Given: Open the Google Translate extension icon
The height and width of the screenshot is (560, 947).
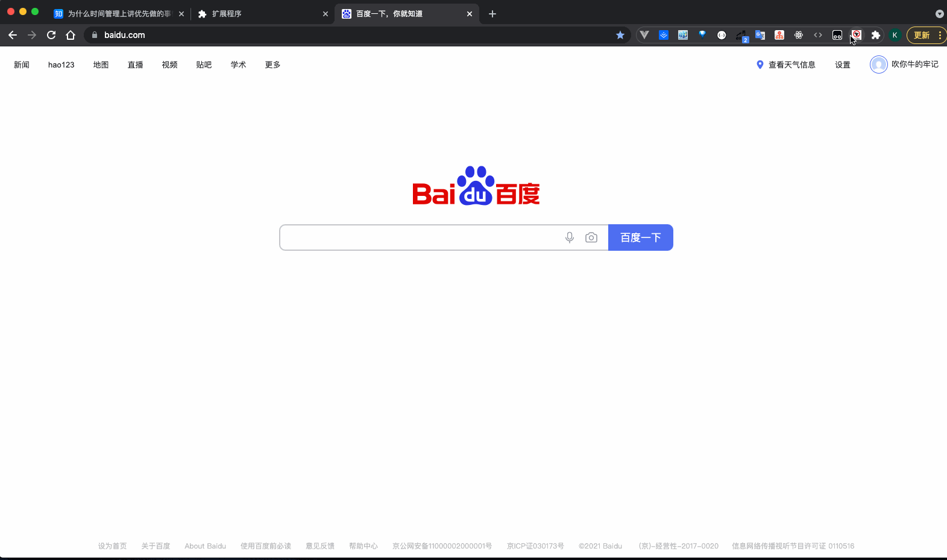Looking at the screenshot, I should coord(760,35).
